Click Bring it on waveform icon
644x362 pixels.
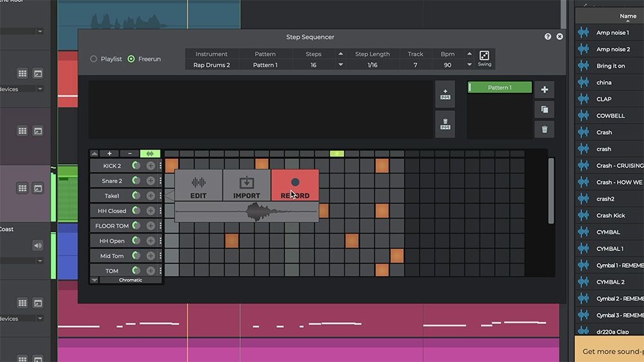coord(583,66)
